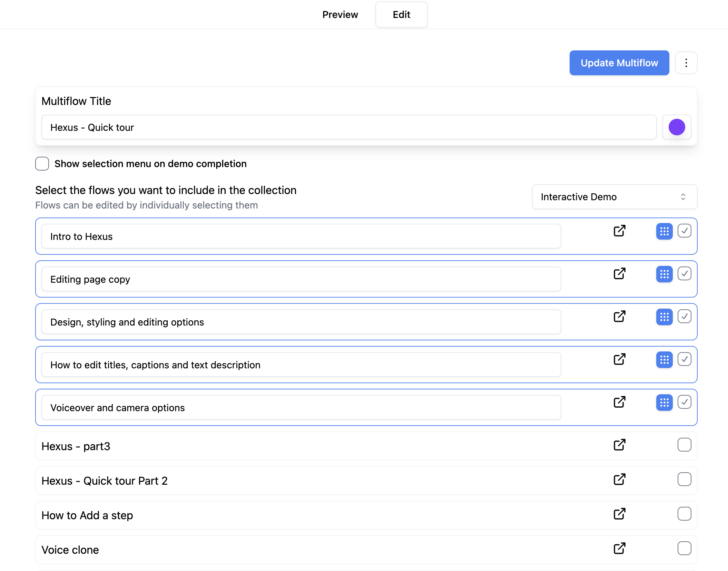Deselect How to edit titles flow checkbox

point(685,359)
